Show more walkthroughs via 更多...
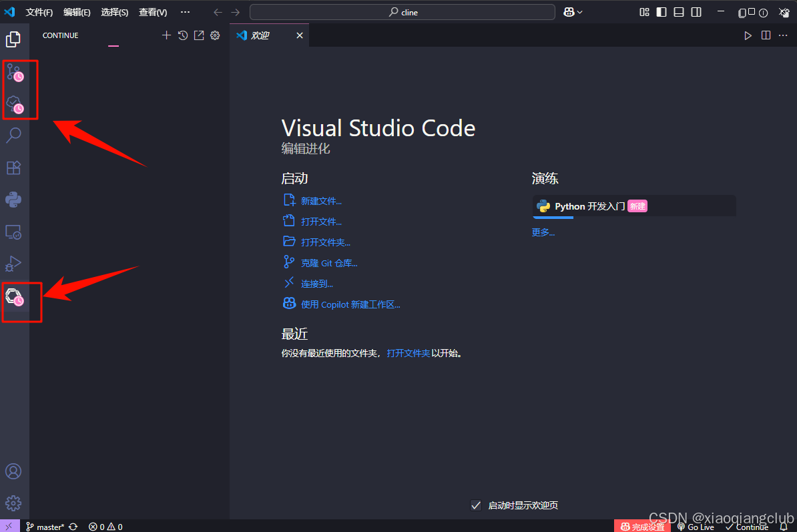797x532 pixels. 543,232
